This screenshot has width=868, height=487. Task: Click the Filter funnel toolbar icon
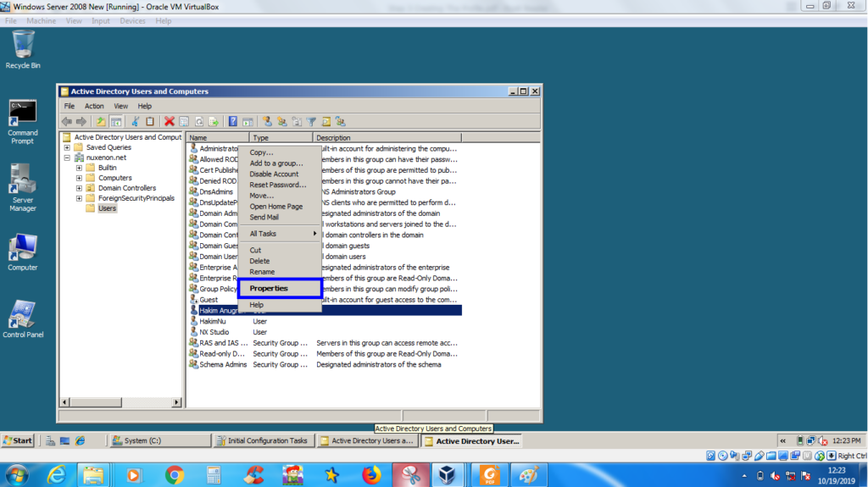pyautogui.click(x=312, y=121)
